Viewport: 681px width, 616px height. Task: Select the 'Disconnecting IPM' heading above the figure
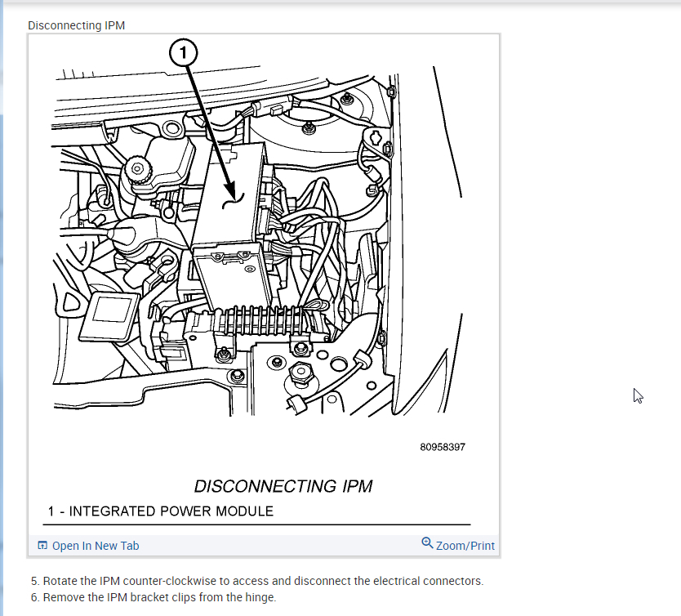pos(77,25)
